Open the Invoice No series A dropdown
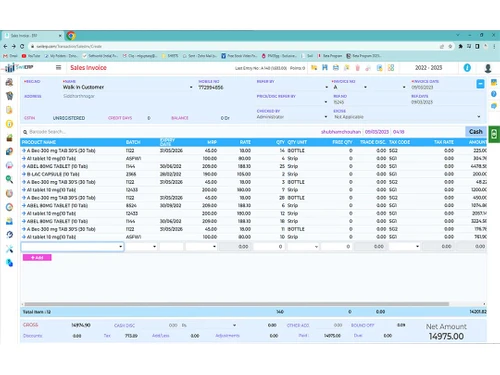Image resolution: width=500 pixels, height=375 pixels. (x=365, y=87)
